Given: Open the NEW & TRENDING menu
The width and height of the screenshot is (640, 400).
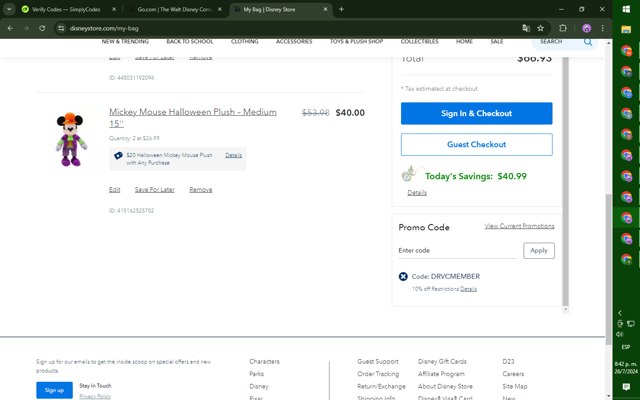Looking at the screenshot, I should pyautogui.click(x=125, y=42).
